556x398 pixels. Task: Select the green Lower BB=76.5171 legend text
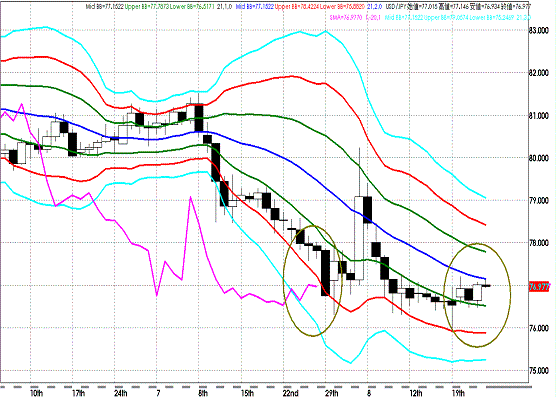(192, 6)
